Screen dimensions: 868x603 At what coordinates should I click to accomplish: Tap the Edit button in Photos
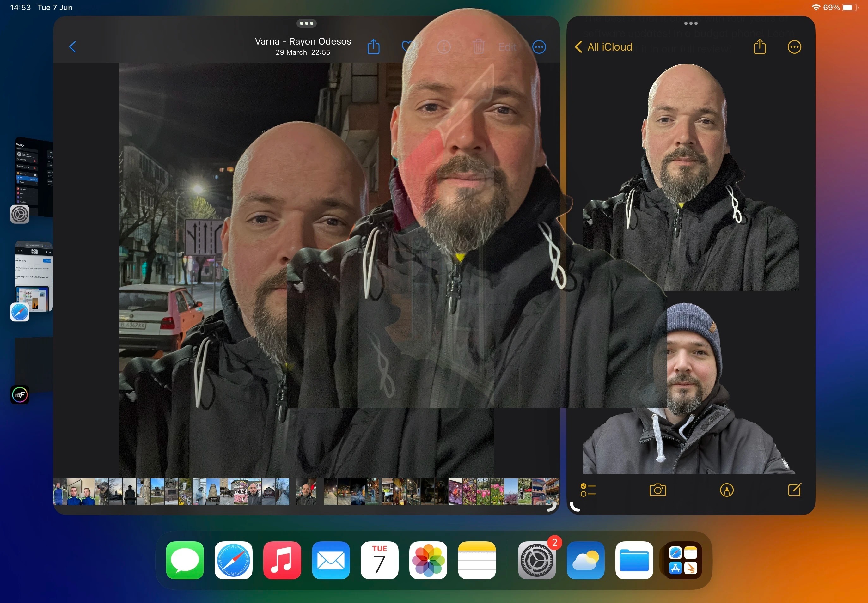pyautogui.click(x=507, y=47)
